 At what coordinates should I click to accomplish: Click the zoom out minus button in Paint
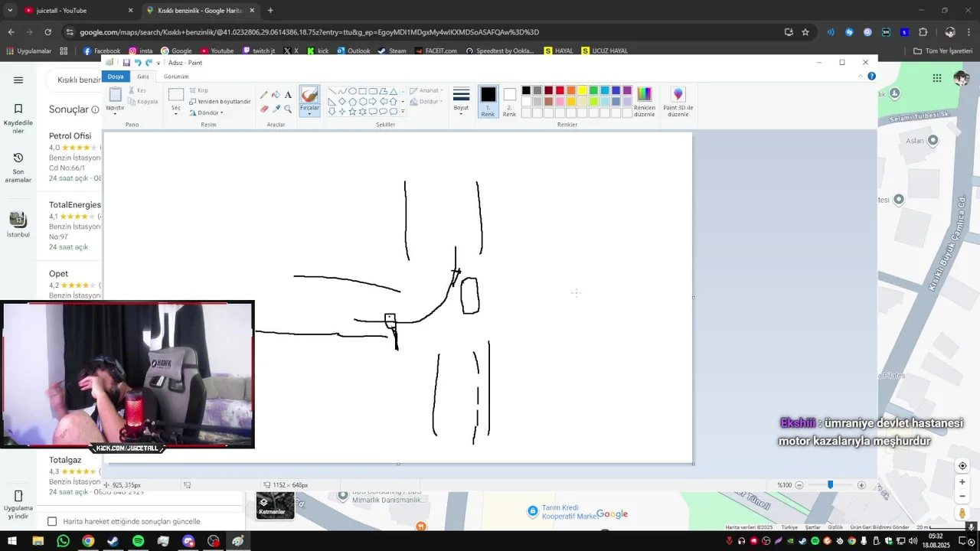(799, 485)
